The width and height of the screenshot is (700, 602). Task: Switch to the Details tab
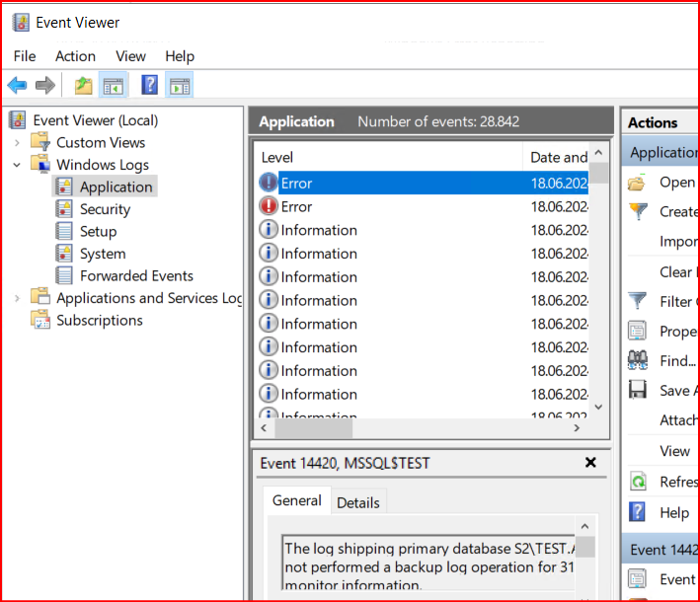358,503
